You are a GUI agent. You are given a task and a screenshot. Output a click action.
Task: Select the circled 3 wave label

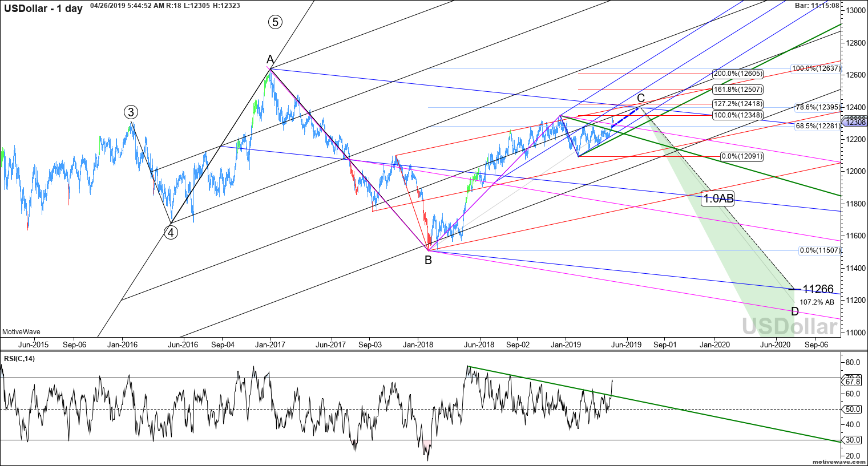coord(131,112)
